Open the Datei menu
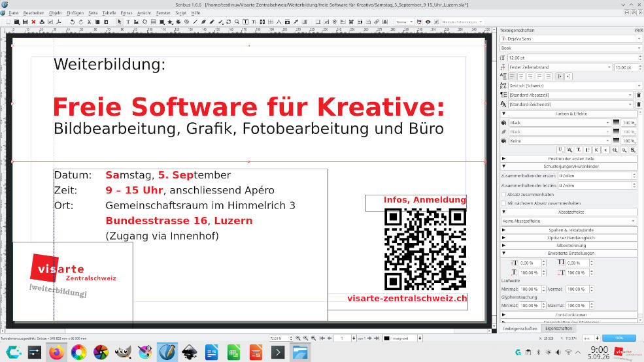This screenshot has width=644, height=362. point(14,12)
